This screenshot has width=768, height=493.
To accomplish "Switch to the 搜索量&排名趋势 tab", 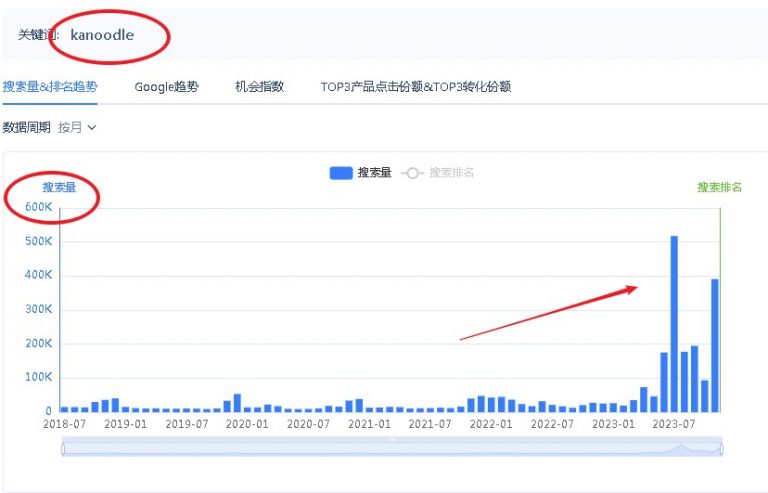I will [x=50, y=87].
